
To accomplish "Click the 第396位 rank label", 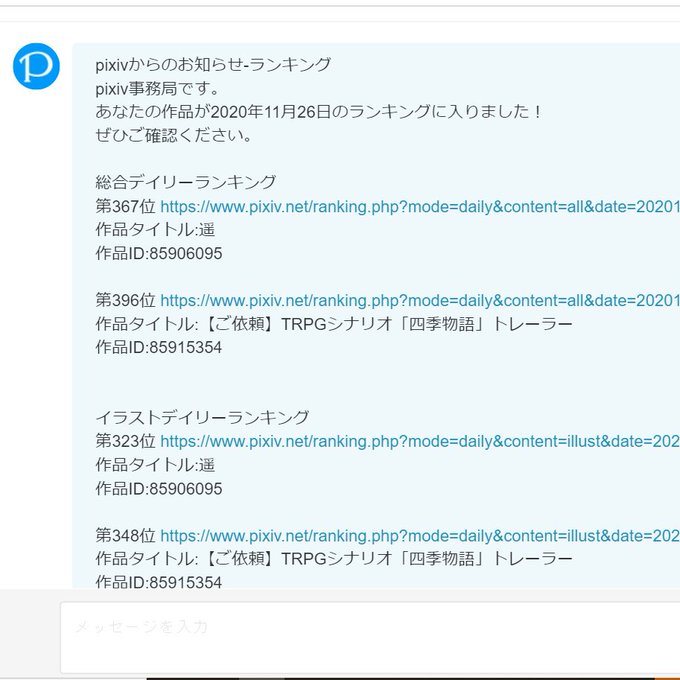I will point(125,301).
